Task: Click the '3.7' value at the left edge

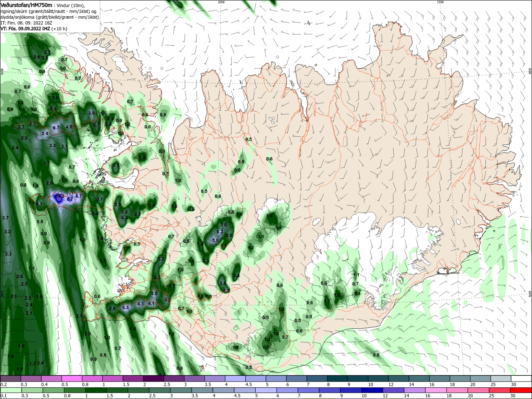Action: [x=5, y=218]
